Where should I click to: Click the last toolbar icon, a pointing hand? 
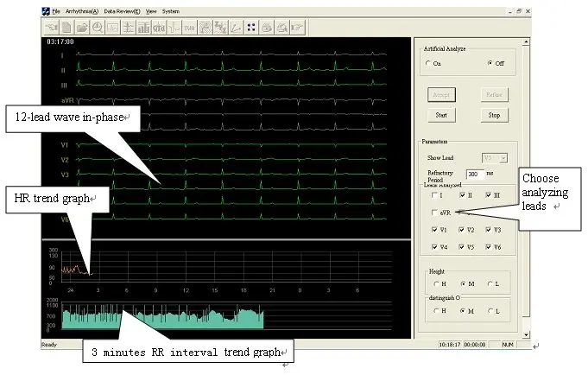pyautogui.click(x=297, y=28)
